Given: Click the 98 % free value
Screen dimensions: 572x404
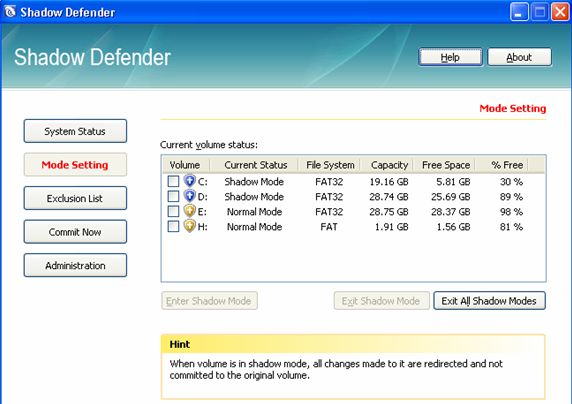Looking at the screenshot, I should [x=511, y=212].
